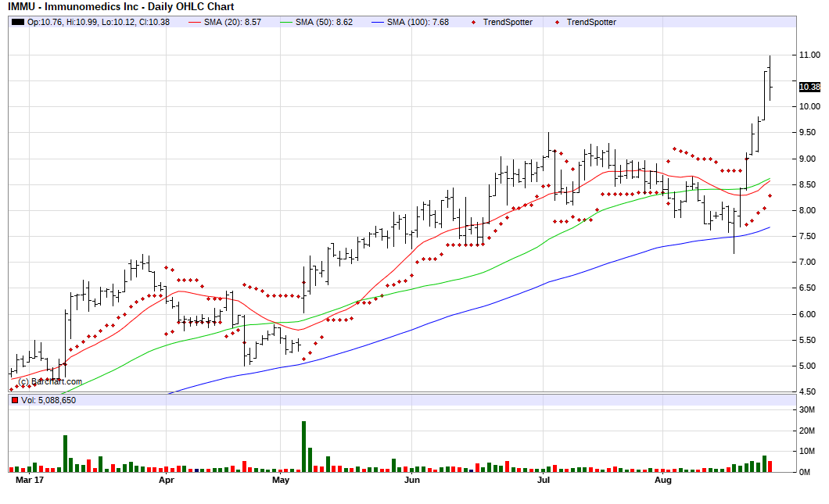Click the red SMA 20 legend line

(194, 22)
